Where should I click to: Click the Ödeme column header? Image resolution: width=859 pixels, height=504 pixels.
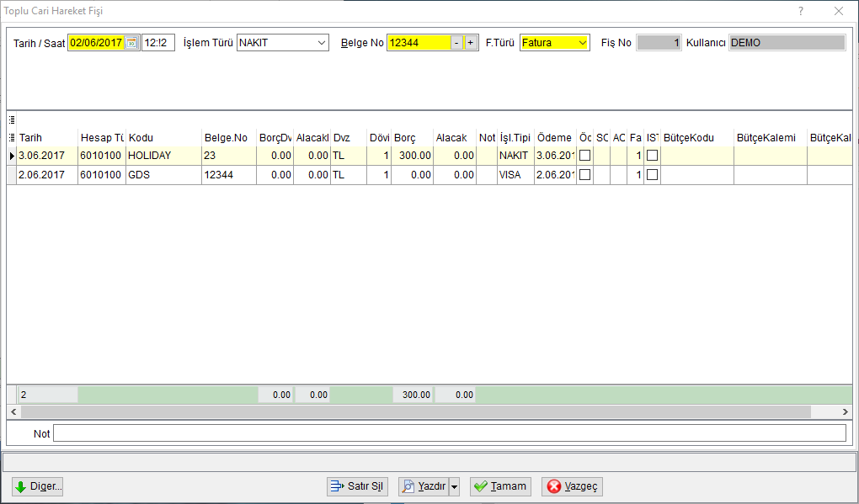click(556, 138)
